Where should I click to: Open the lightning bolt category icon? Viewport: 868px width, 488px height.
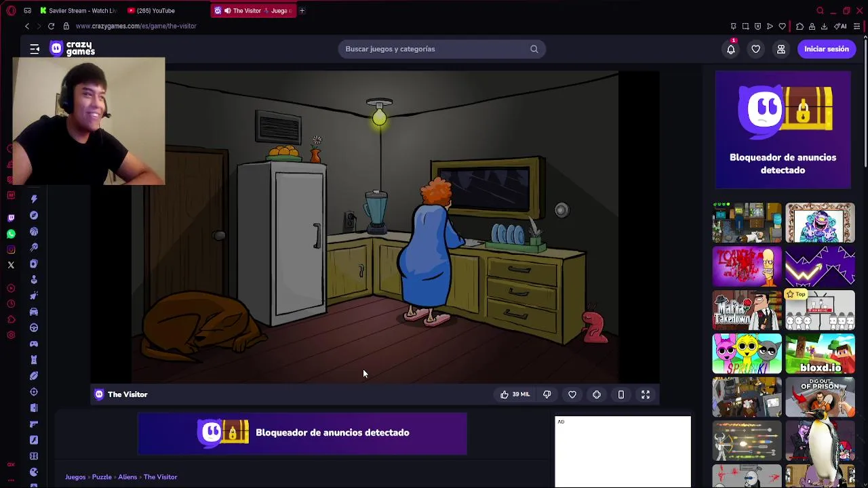coord(34,199)
